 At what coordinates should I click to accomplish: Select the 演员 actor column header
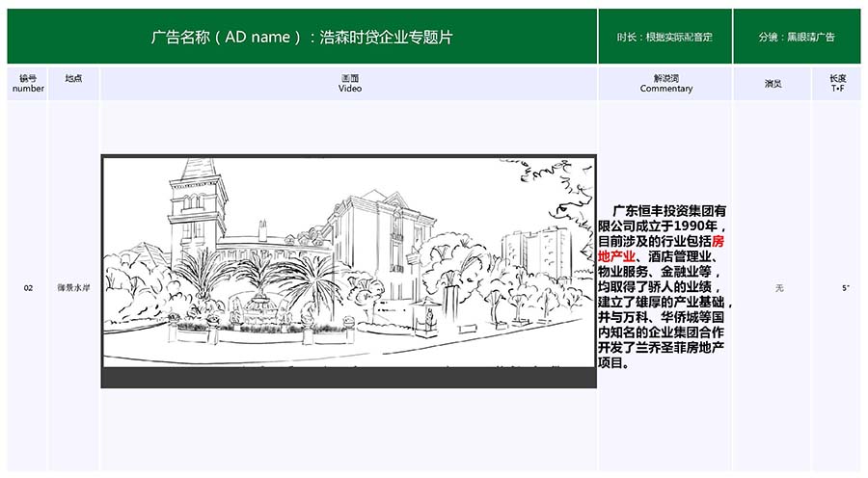click(773, 84)
